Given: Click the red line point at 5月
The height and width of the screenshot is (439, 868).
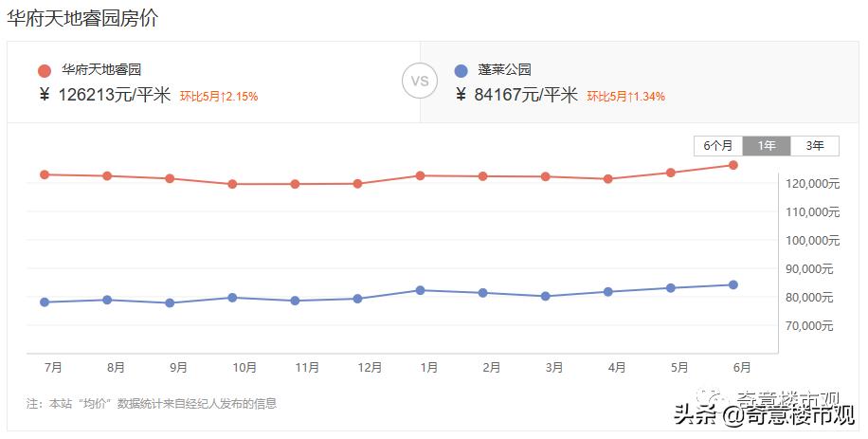Looking at the screenshot, I should pyautogui.click(x=671, y=173).
